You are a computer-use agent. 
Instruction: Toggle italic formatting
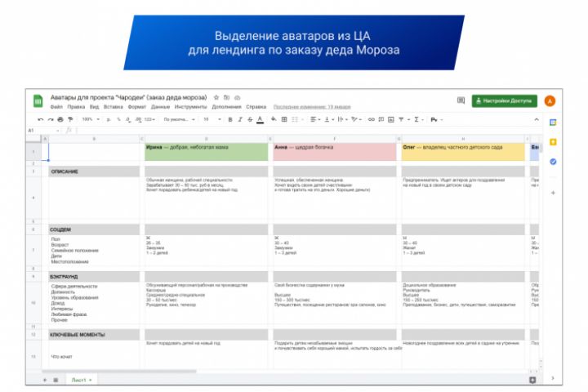click(x=240, y=120)
